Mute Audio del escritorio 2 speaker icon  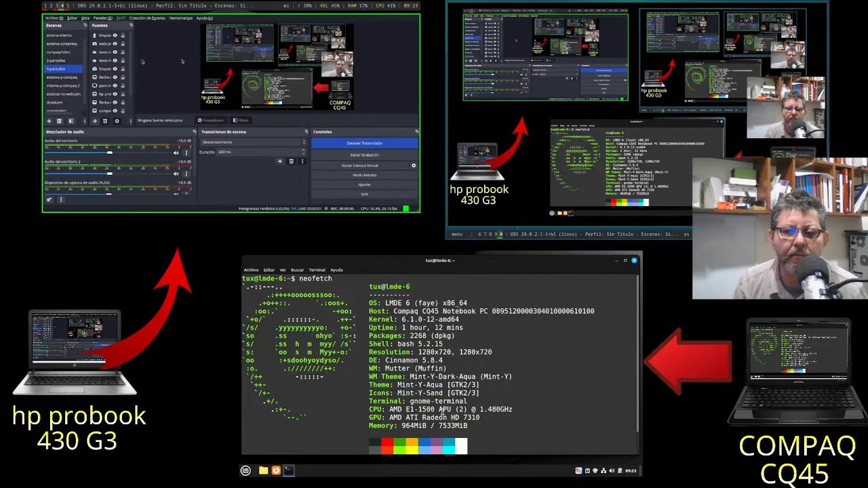pyautogui.click(x=176, y=174)
